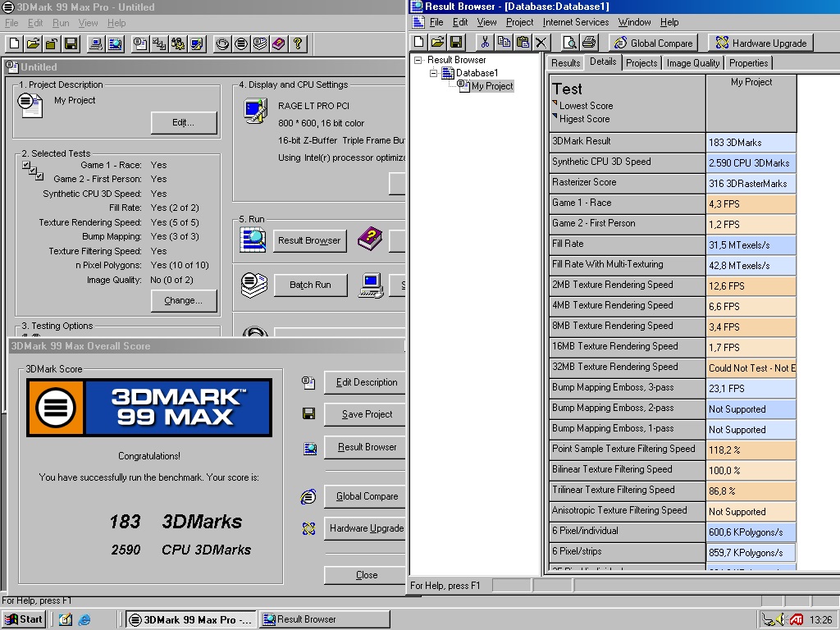Click the 'Fill Rate With Multi-Texturing' row label

628,265
